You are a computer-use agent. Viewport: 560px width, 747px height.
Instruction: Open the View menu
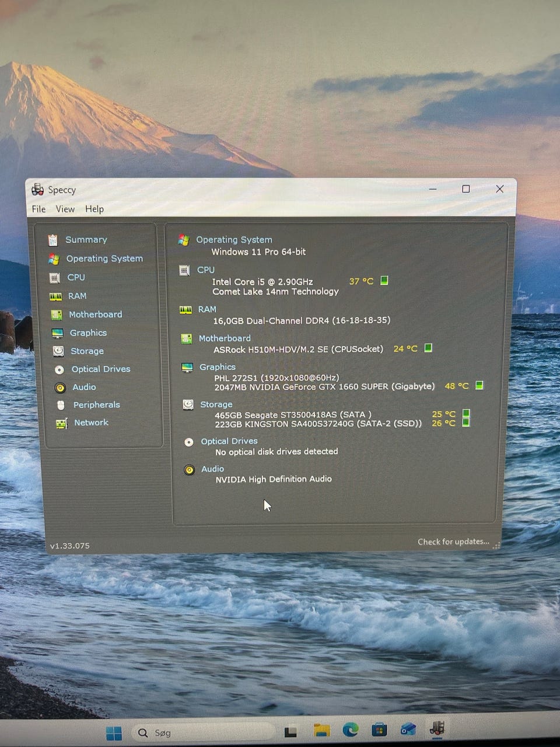(x=65, y=209)
